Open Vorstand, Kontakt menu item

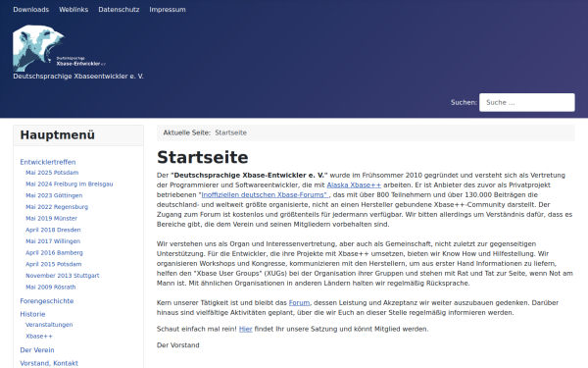pyautogui.click(x=49, y=363)
